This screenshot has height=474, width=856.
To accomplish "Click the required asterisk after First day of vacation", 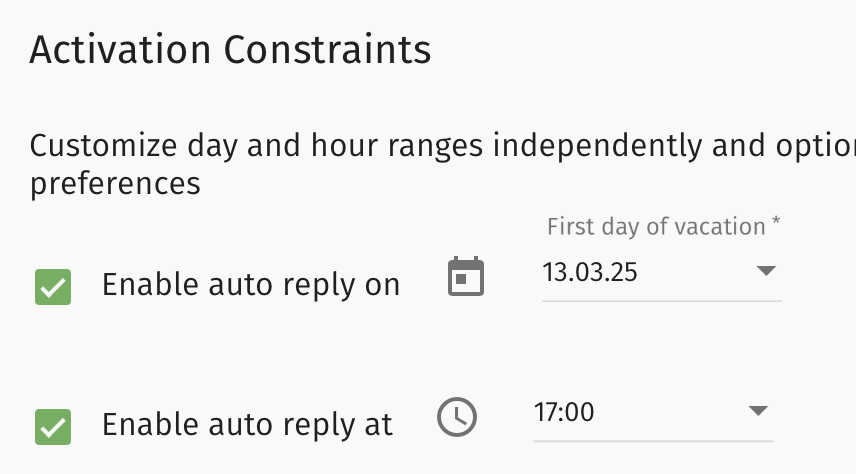I will click(x=776, y=225).
